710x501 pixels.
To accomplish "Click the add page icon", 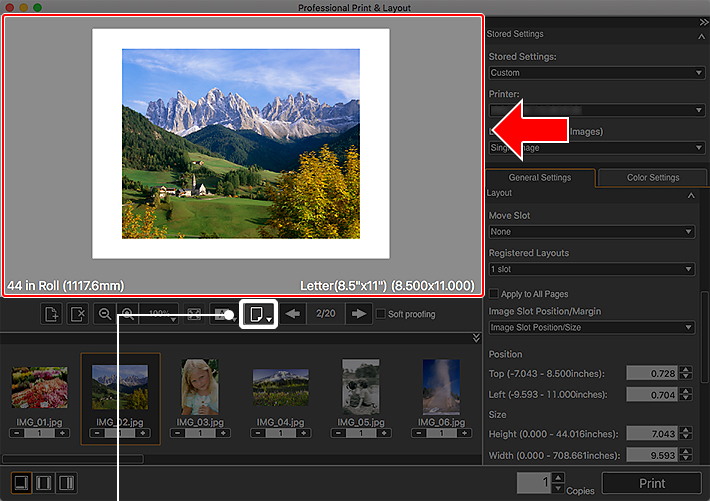I will click(51, 314).
